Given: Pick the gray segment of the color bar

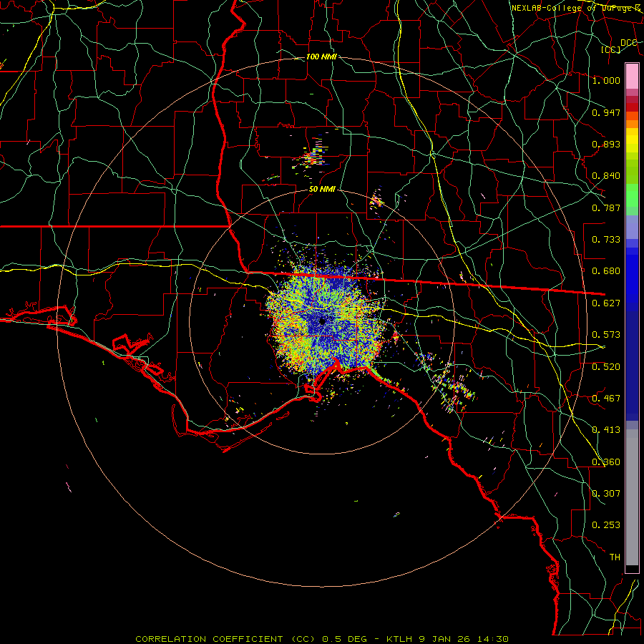Looking at the screenshot, I should point(632,497).
